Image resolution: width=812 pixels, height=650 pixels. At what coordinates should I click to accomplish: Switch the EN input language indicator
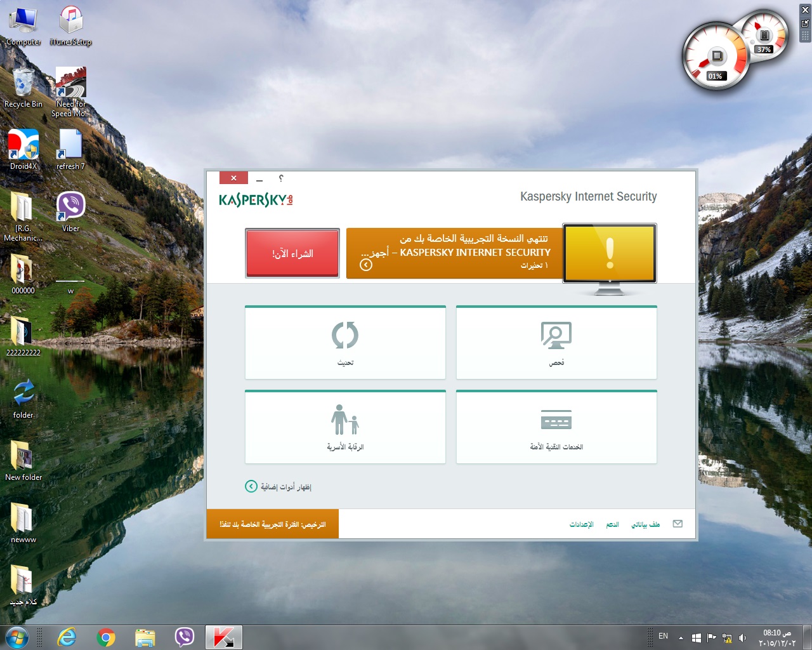[x=663, y=636]
